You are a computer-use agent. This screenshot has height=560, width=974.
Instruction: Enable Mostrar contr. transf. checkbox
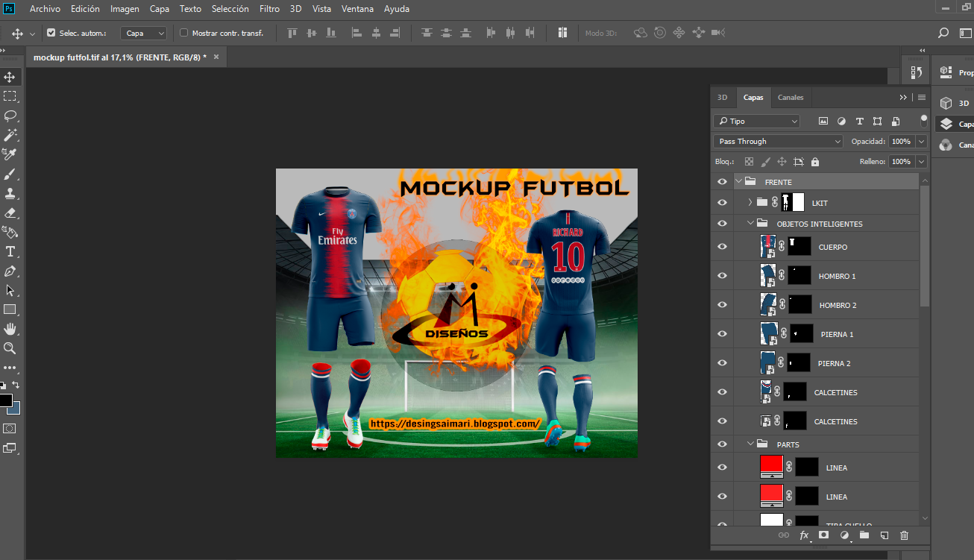coord(184,33)
